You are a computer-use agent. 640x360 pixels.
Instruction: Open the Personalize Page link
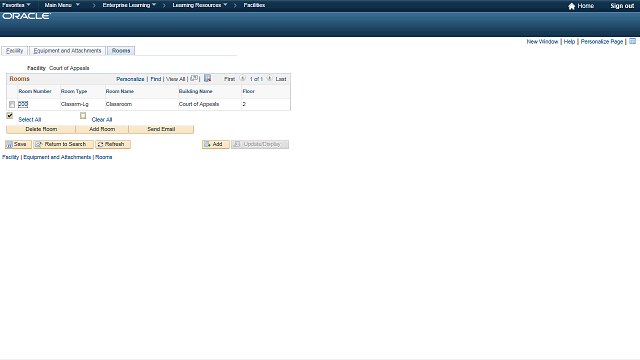tap(602, 42)
